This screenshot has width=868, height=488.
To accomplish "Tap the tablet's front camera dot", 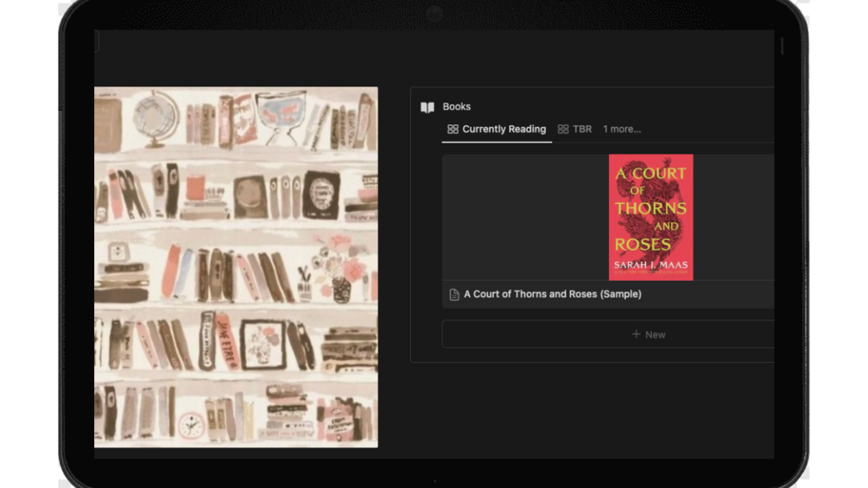I will click(434, 14).
